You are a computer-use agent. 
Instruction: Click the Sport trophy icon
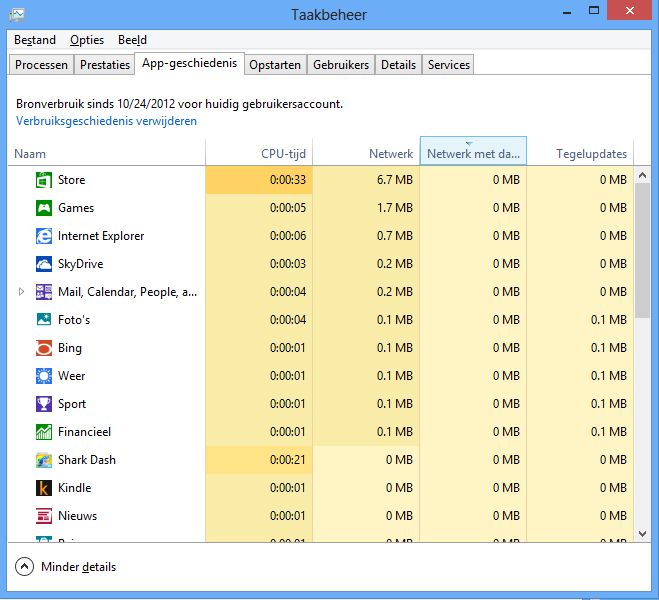point(44,404)
